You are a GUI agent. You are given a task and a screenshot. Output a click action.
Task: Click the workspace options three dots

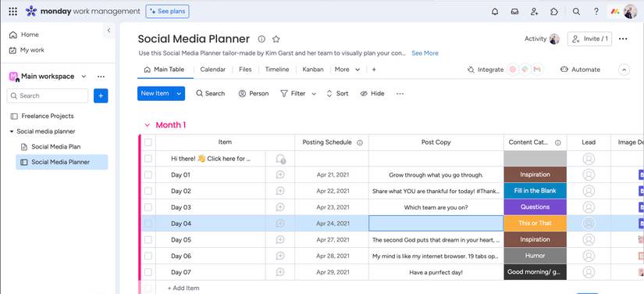[x=101, y=77]
